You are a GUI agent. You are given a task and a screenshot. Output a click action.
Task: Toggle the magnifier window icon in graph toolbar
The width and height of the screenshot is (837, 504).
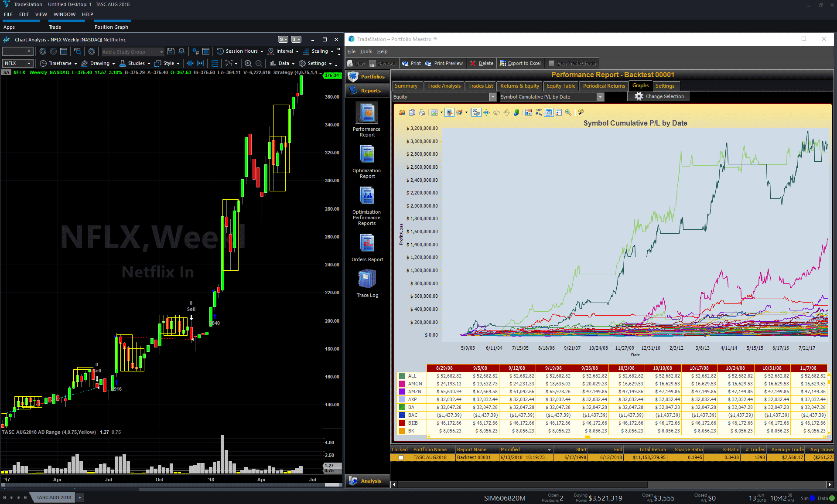[549, 112]
